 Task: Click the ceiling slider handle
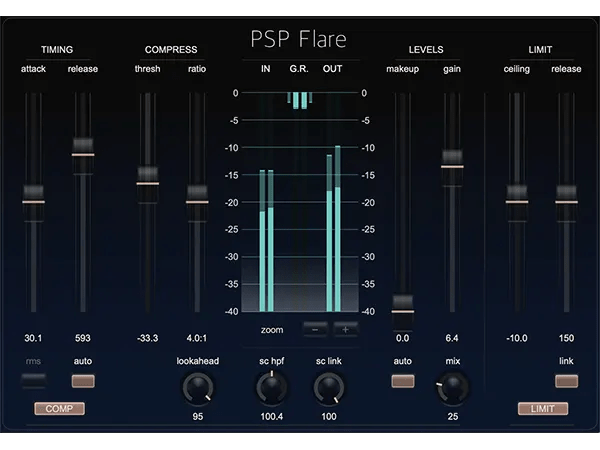517,202
